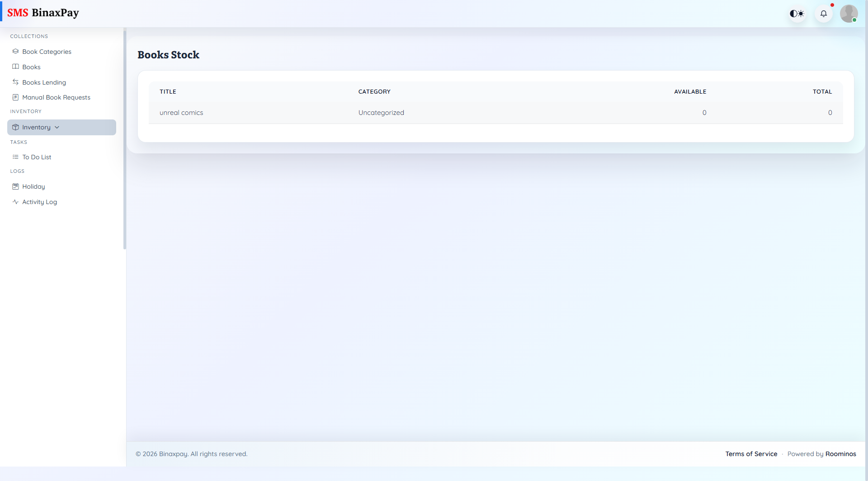868x481 pixels.
Task: Click the Inventory box icon
Action: point(15,127)
